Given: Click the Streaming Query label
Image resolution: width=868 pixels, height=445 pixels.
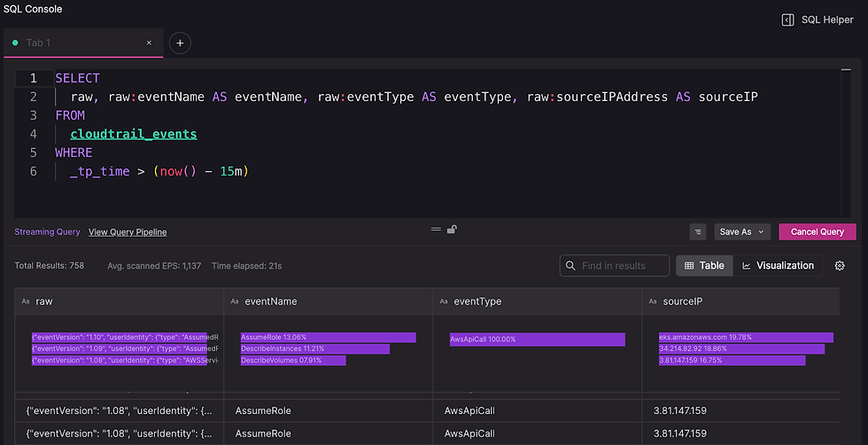Looking at the screenshot, I should click(x=47, y=232).
